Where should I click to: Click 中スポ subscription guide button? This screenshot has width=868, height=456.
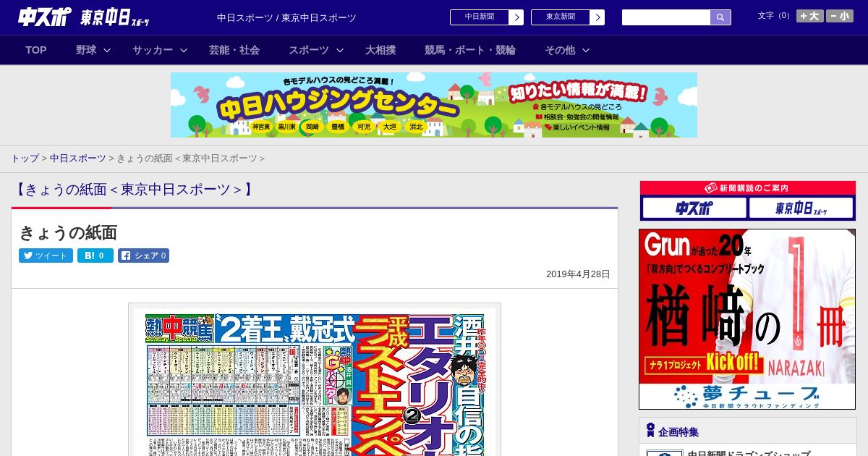pos(694,208)
